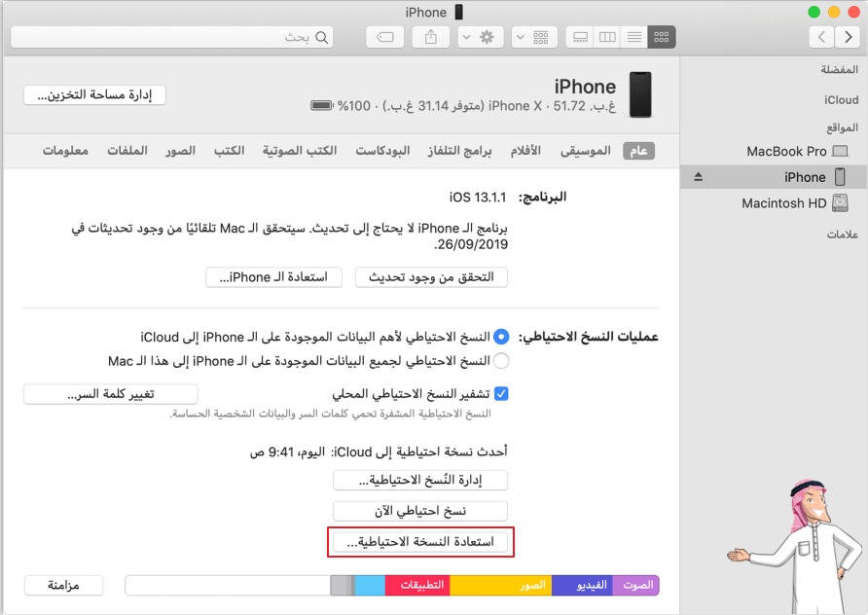Click the yellow window button
868x615 pixels.
pyautogui.click(x=834, y=13)
